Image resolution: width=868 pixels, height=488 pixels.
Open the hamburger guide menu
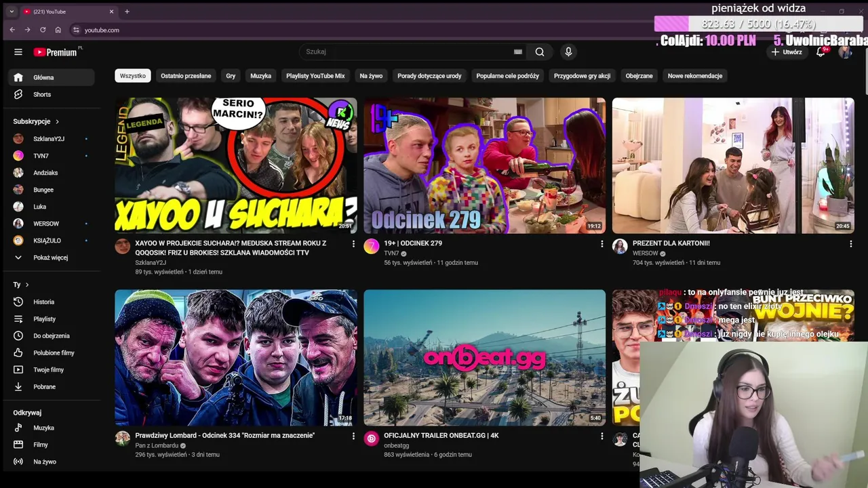[18, 52]
